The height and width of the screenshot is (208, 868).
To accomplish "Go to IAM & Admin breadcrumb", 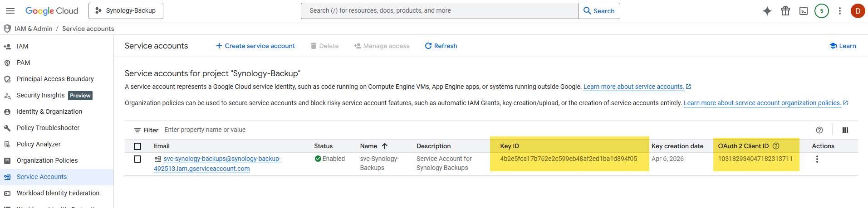I will (33, 29).
